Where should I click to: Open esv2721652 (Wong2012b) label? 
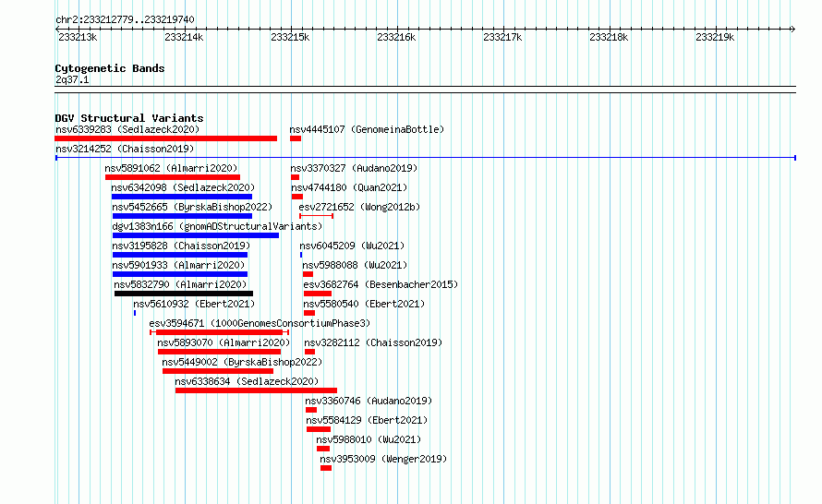[359, 207]
